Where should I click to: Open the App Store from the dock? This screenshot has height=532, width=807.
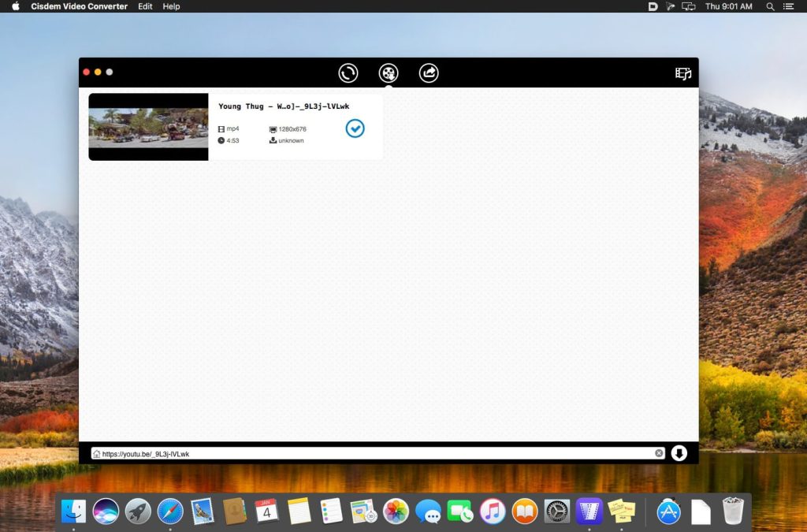coord(668,512)
